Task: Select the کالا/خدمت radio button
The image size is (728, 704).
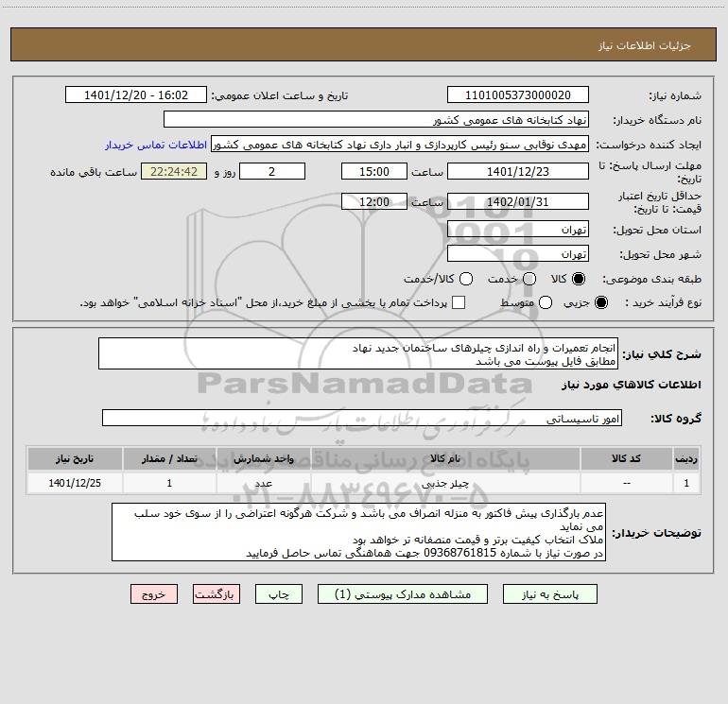Action: pos(466,279)
